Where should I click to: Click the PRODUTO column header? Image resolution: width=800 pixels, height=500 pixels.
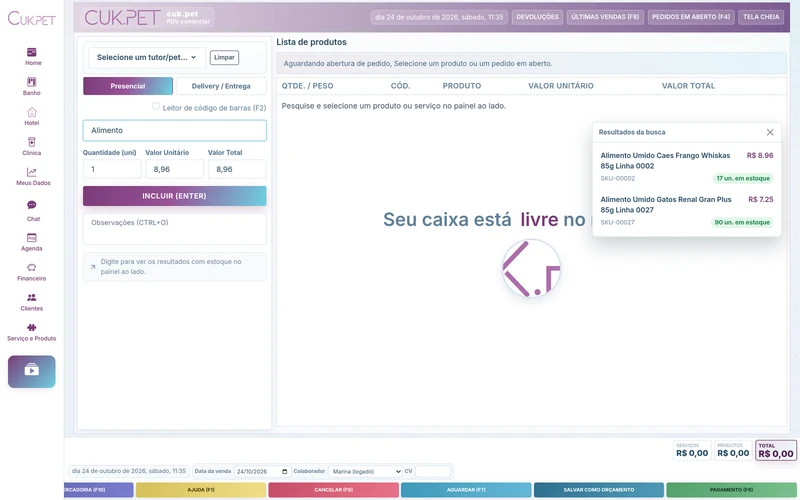[x=462, y=86]
